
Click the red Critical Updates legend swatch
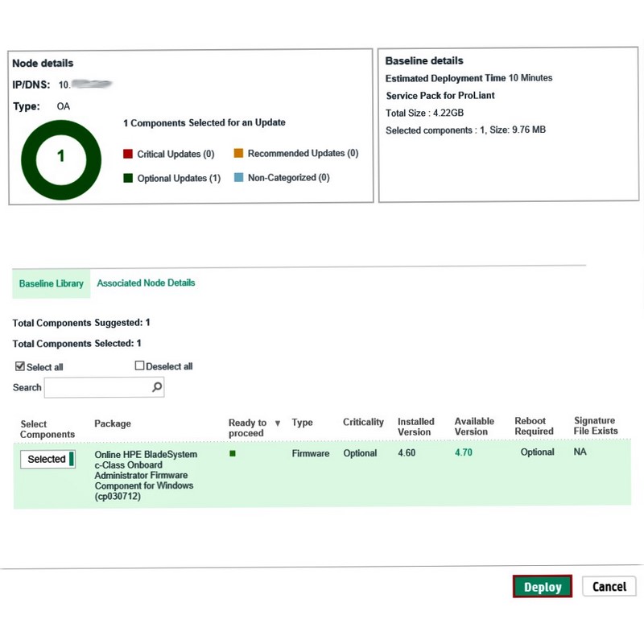point(128,154)
